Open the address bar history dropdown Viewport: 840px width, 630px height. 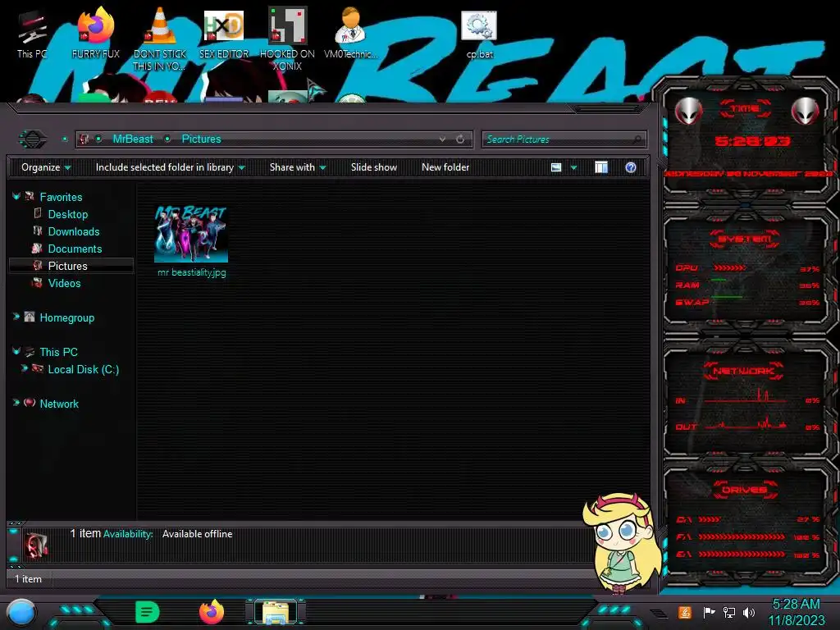442,139
